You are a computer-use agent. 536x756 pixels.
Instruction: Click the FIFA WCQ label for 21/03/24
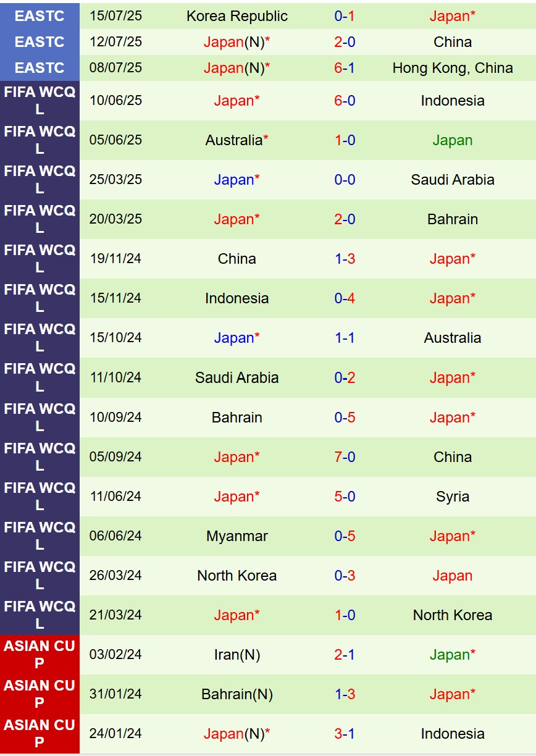pos(40,615)
